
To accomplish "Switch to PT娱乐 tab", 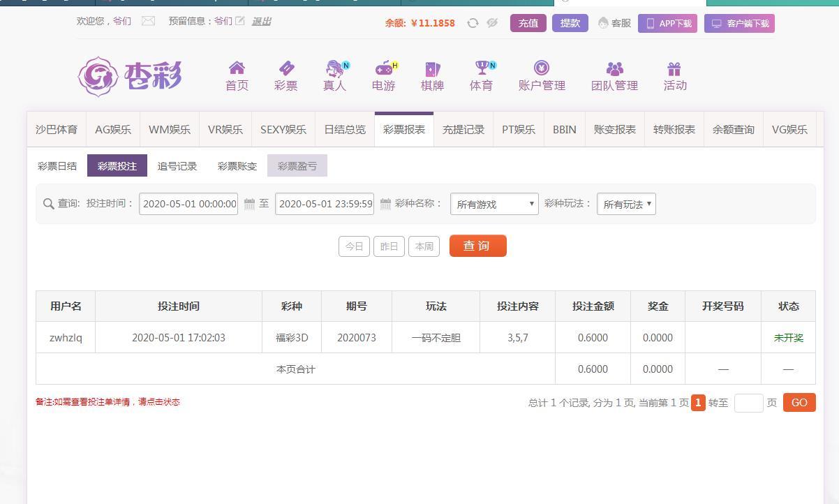I will click(x=519, y=129).
